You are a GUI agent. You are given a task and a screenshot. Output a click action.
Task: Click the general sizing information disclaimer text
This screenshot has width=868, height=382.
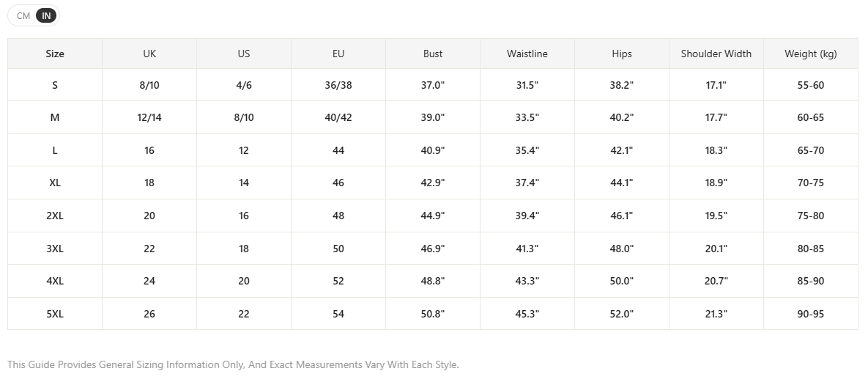[233, 365]
